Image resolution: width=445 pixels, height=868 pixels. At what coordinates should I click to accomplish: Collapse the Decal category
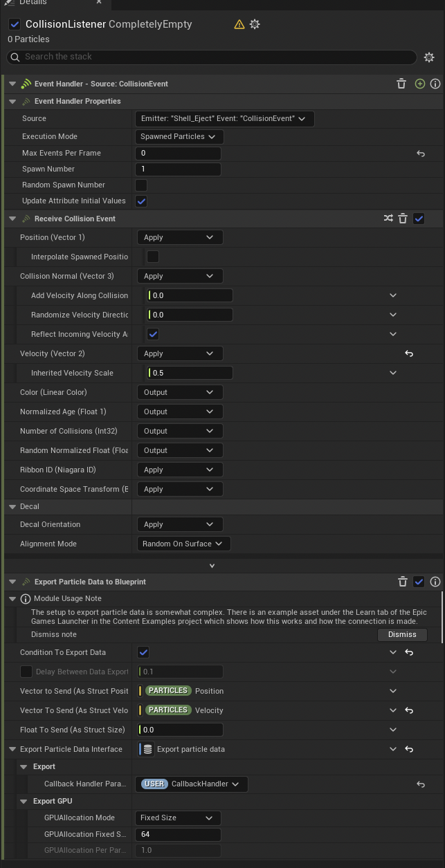[12, 507]
